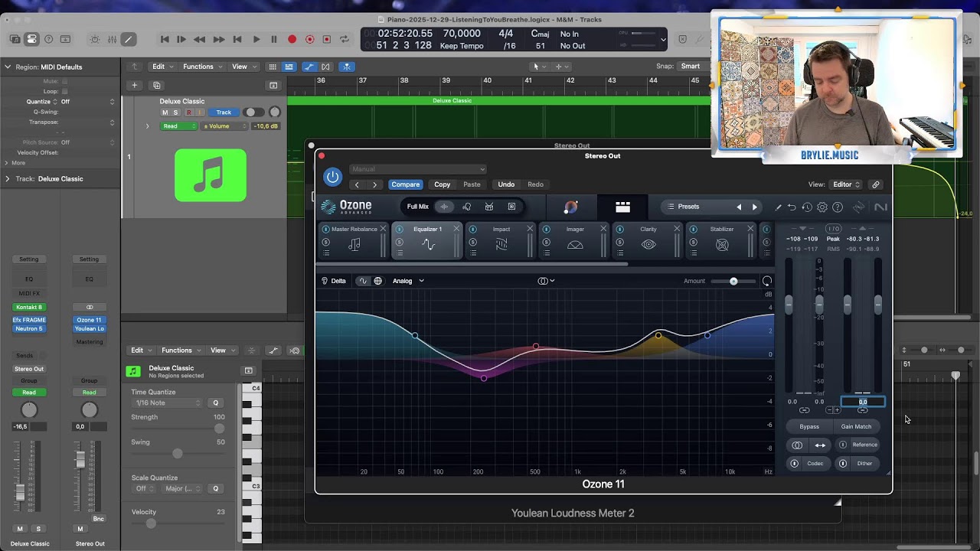The width and height of the screenshot is (980, 551).
Task: Remove the Equalizer 1 module
Action: tap(456, 229)
